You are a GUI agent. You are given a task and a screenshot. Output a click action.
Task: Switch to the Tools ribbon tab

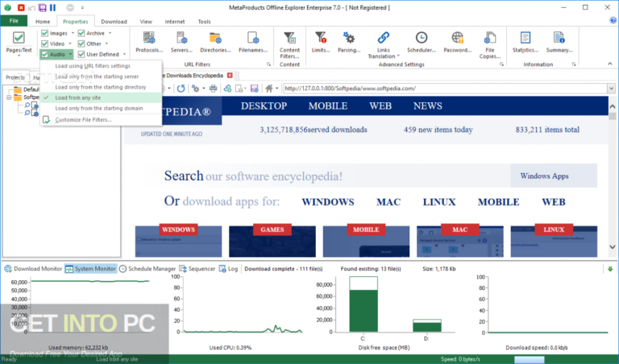tap(204, 22)
